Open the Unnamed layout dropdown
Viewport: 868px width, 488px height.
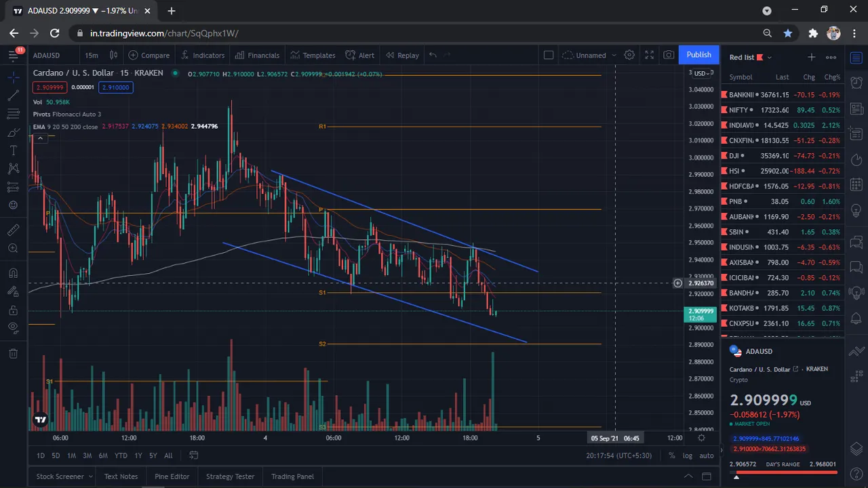589,55
